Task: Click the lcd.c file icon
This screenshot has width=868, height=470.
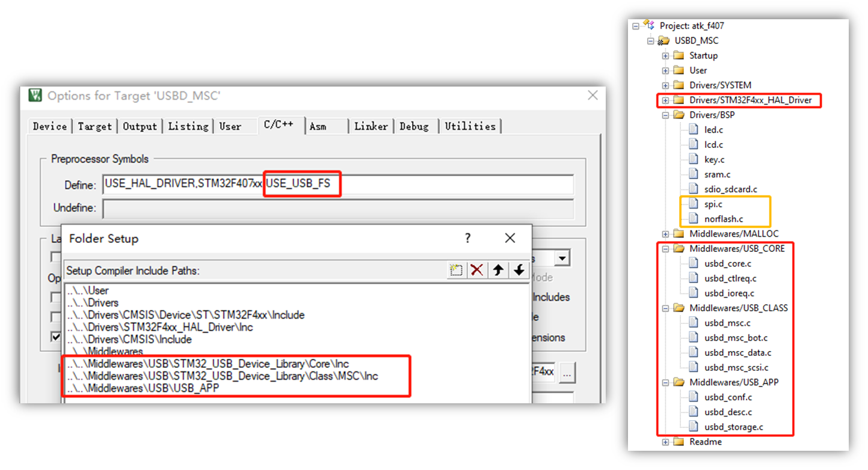Action: [x=694, y=145]
